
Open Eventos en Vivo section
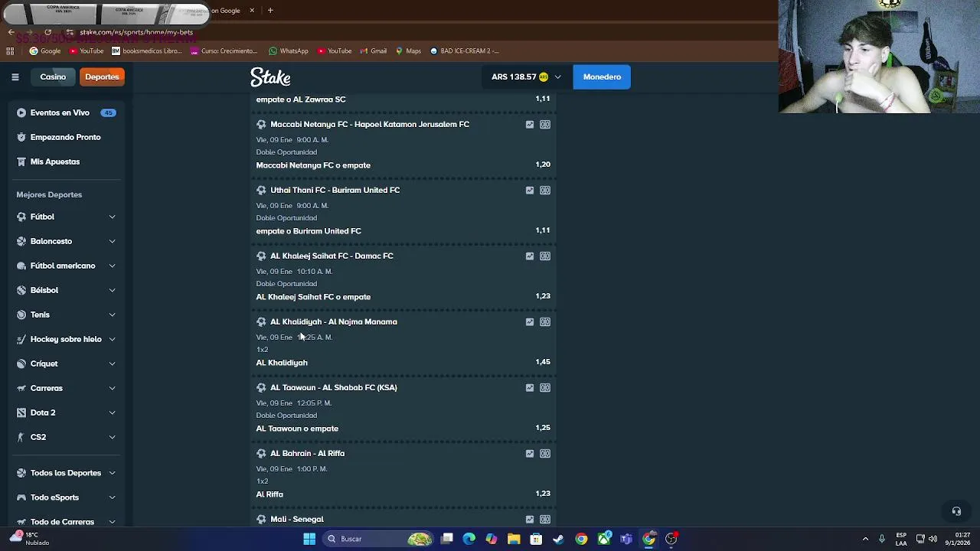click(66, 112)
